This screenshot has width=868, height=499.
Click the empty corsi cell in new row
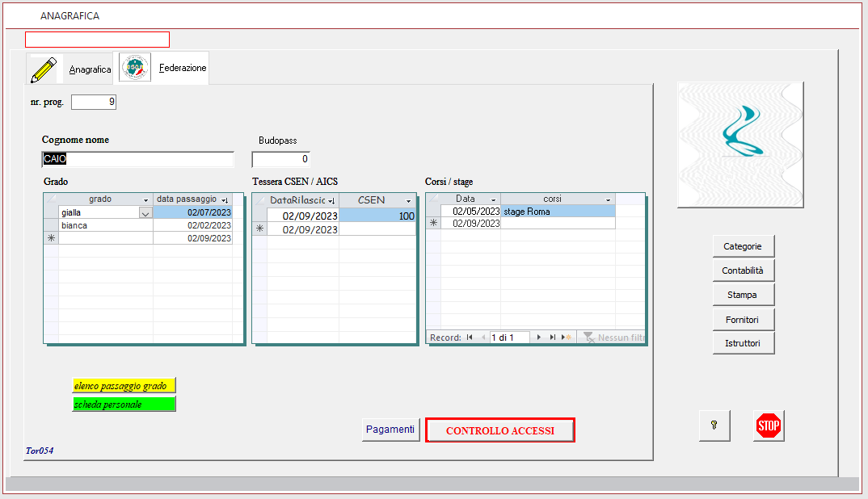[x=558, y=223]
